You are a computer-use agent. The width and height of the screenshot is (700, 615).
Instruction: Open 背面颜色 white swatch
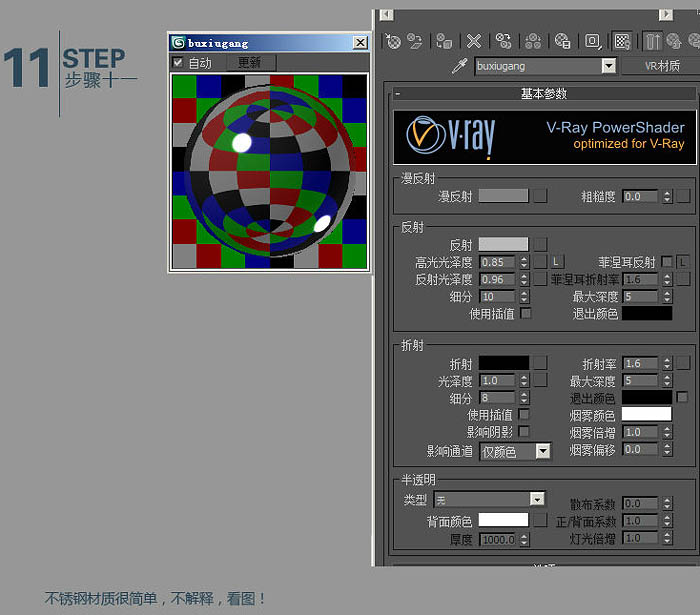coord(503,519)
